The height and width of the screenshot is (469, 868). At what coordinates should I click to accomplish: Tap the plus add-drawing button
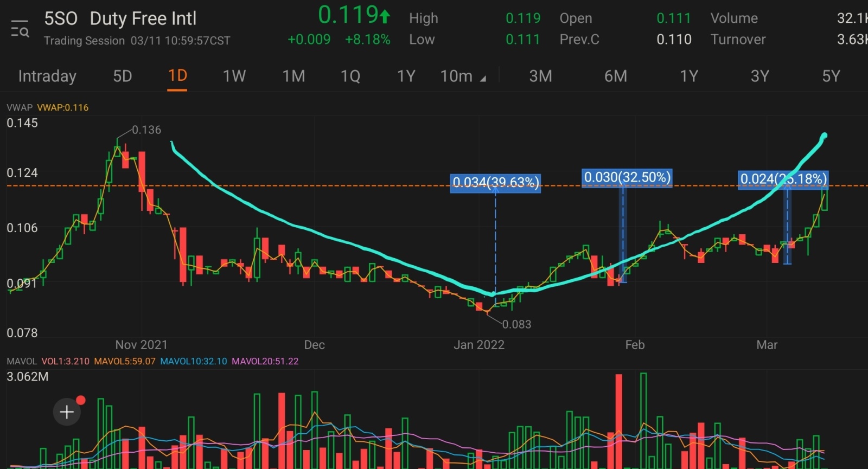click(67, 412)
